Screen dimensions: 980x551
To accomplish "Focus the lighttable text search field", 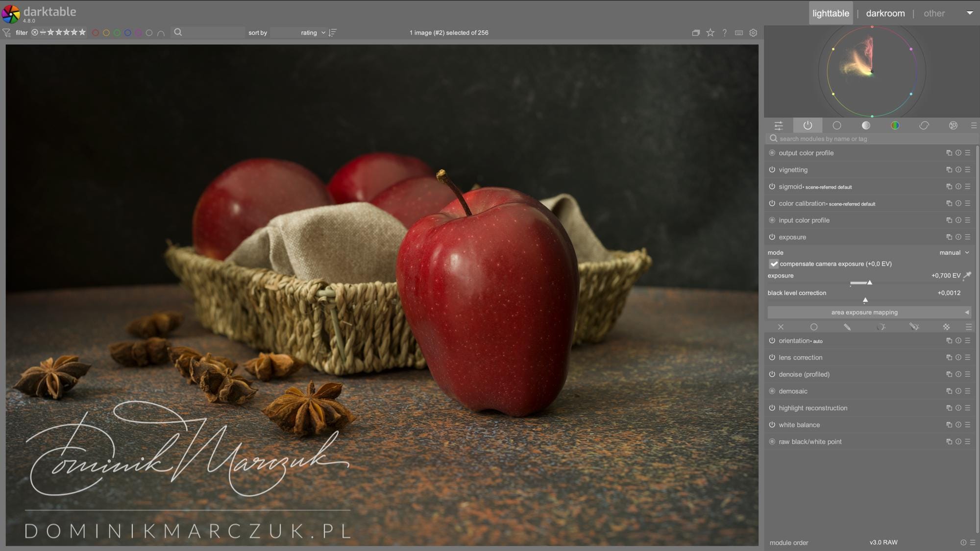I will (x=208, y=33).
